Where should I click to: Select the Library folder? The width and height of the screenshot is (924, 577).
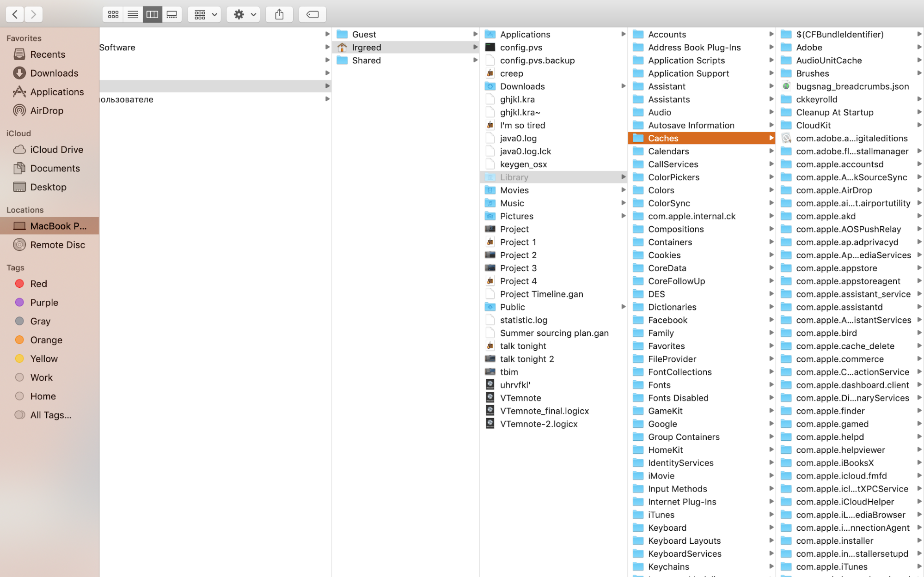tap(554, 177)
